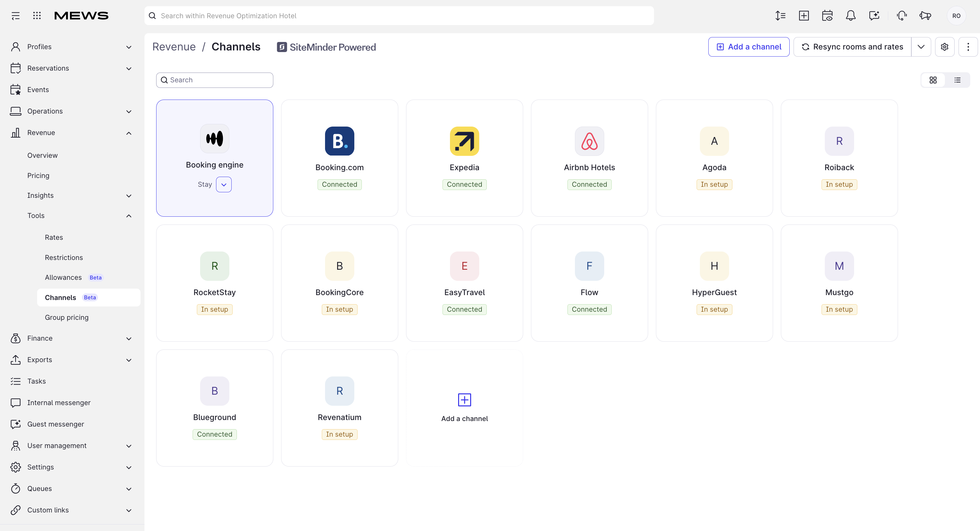The width and height of the screenshot is (980, 531).
Task: Open Group pricing
Action: 67,318
